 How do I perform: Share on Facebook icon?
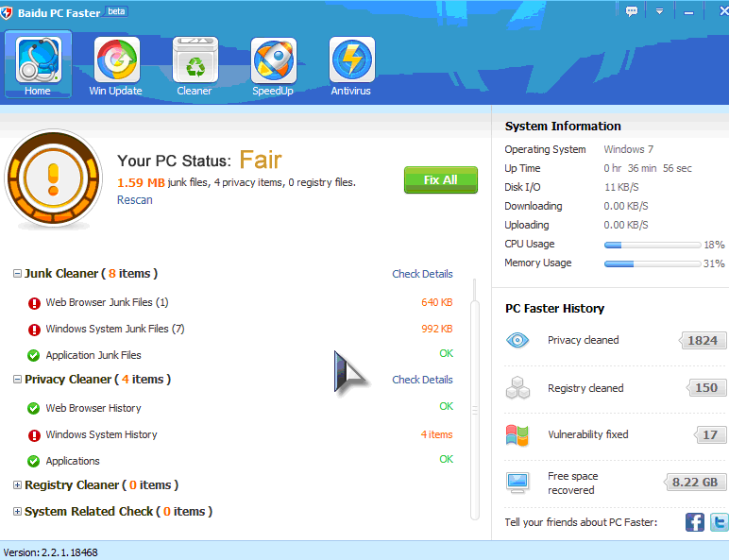[695, 522]
